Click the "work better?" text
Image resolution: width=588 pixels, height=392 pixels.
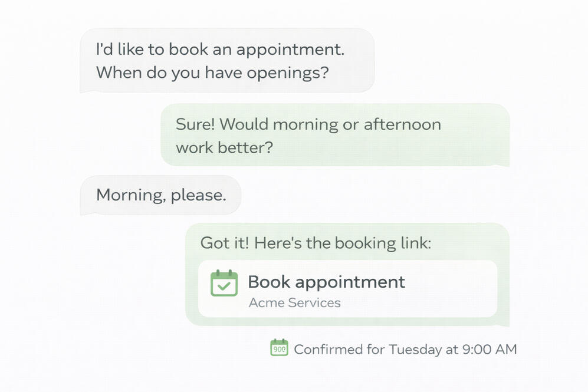pos(224,147)
